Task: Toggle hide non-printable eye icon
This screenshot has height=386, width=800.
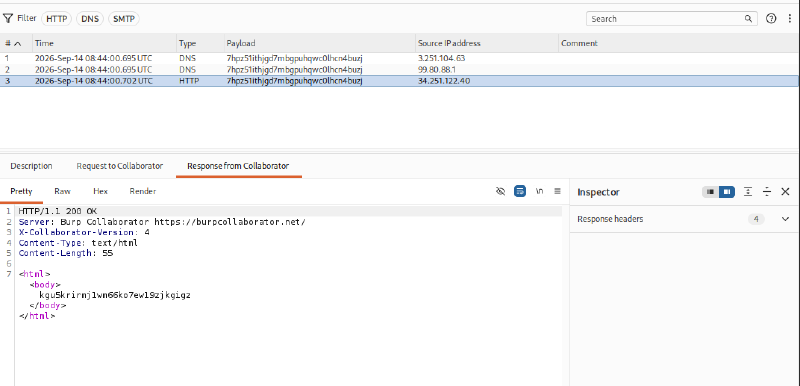Action: coord(500,191)
